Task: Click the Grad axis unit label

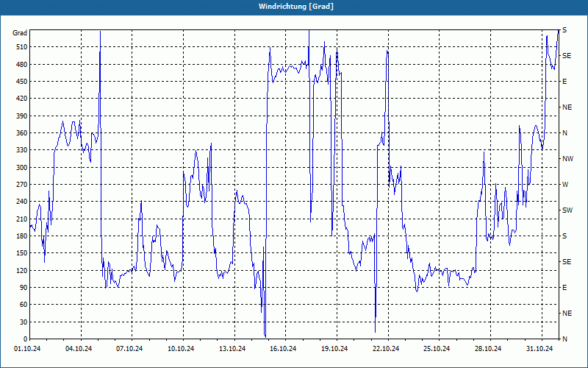Action: tap(20, 33)
